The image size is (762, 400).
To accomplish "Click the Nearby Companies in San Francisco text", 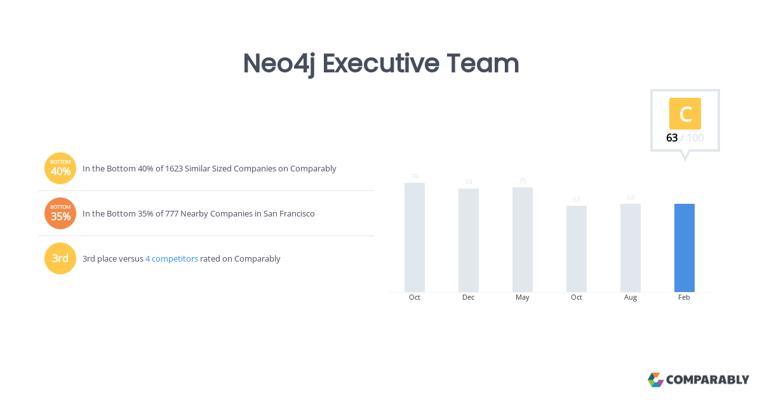I will click(198, 213).
